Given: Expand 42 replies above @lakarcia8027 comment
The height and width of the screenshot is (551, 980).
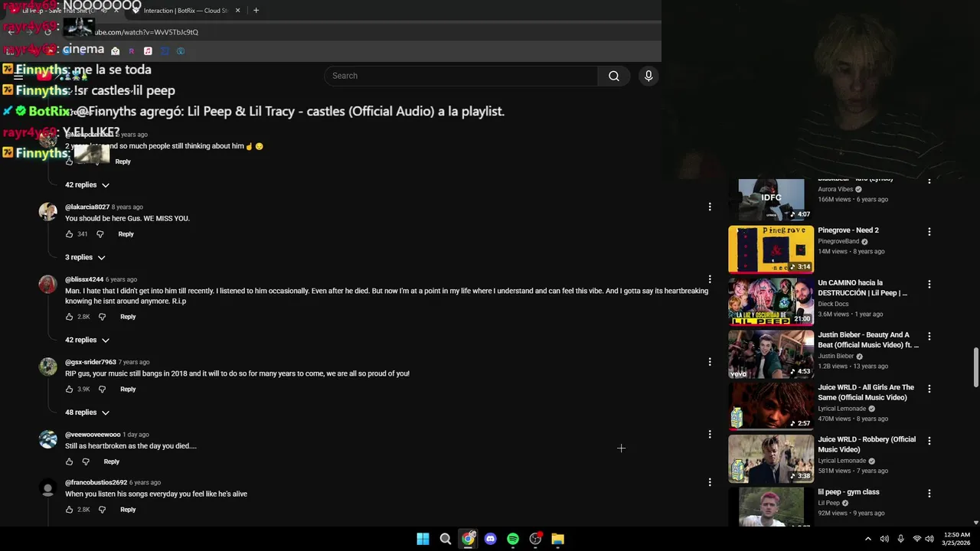Looking at the screenshot, I should (87, 185).
